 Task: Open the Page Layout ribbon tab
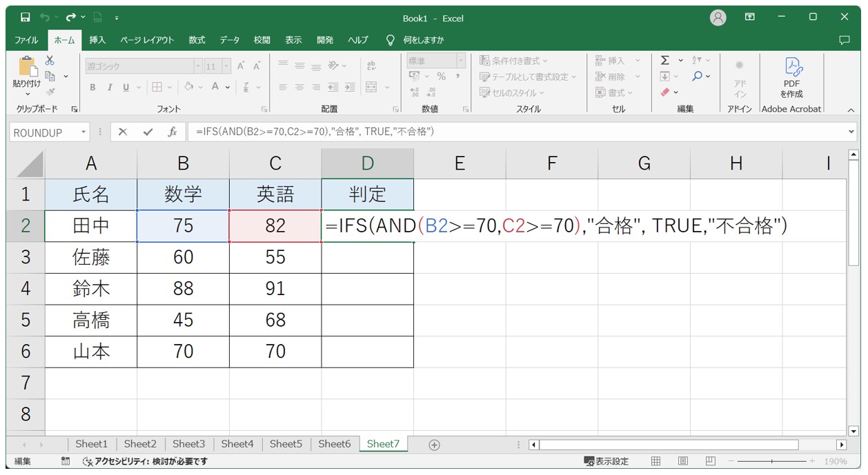(147, 40)
